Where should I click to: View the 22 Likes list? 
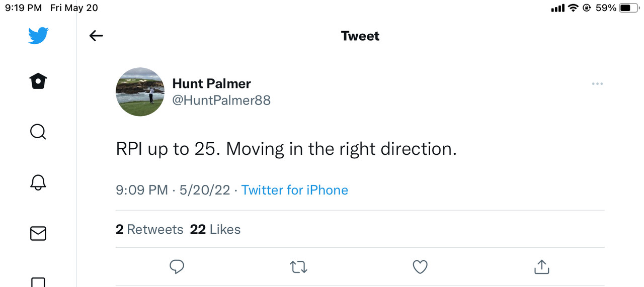click(x=215, y=230)
